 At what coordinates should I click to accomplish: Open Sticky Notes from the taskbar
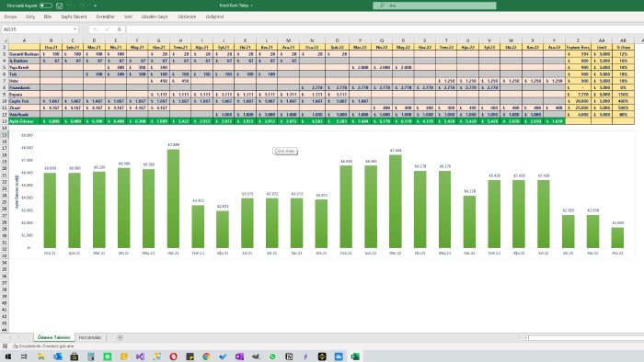(x=190, y=356)
